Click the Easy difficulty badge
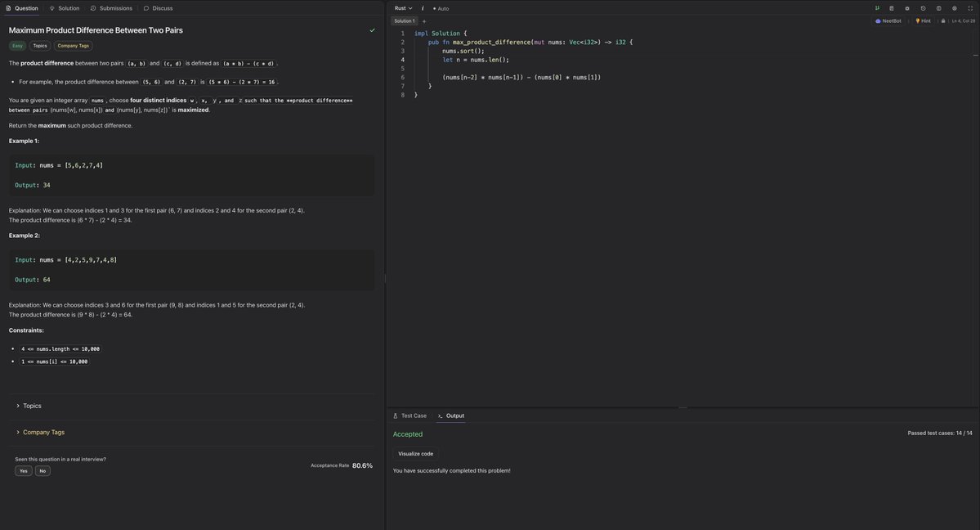Image resolution: width=980 pixels, height=530 pixels. click(x=17, y=46)
